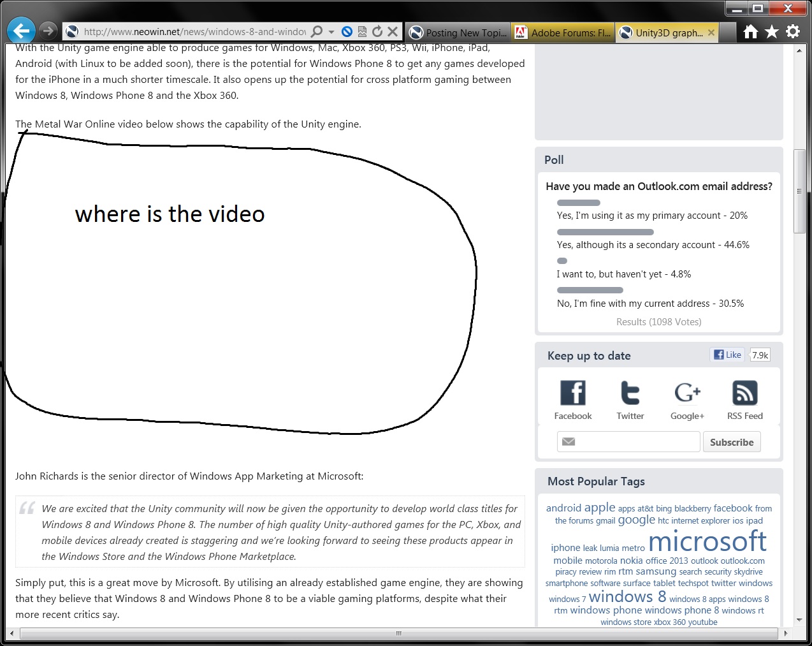Click the 'xbox 360' tag
This screenshot has height=646, width=812.
(669, 622)
